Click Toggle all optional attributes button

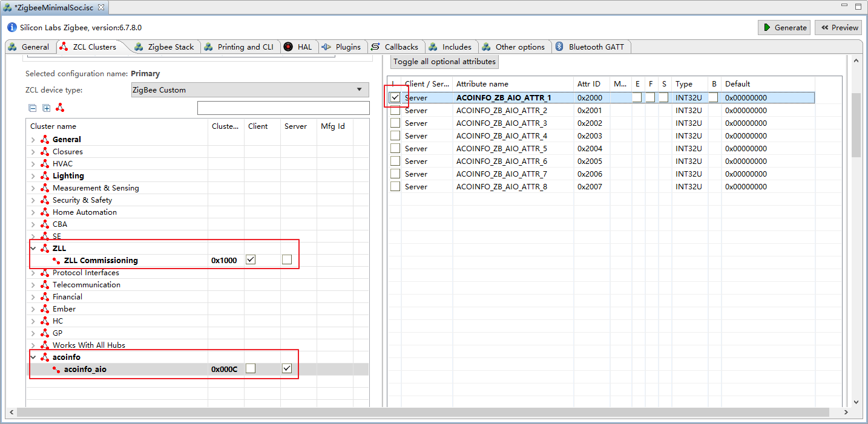444,62
